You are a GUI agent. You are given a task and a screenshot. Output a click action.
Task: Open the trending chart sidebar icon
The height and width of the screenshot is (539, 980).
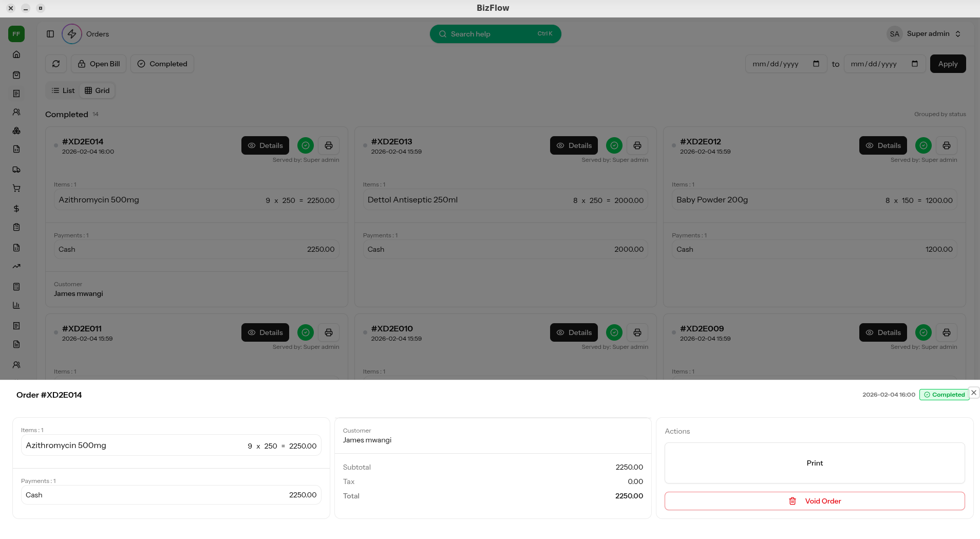(x=16, y=266)
